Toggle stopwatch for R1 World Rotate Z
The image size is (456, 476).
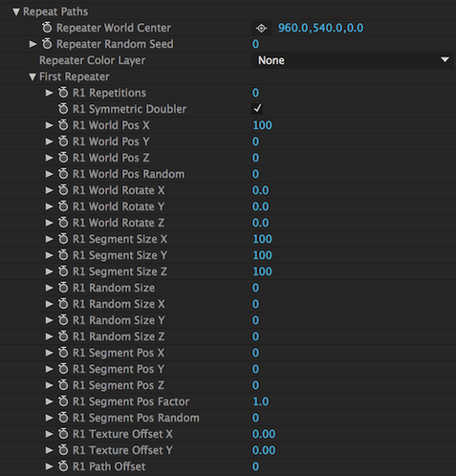click(63, 223)
